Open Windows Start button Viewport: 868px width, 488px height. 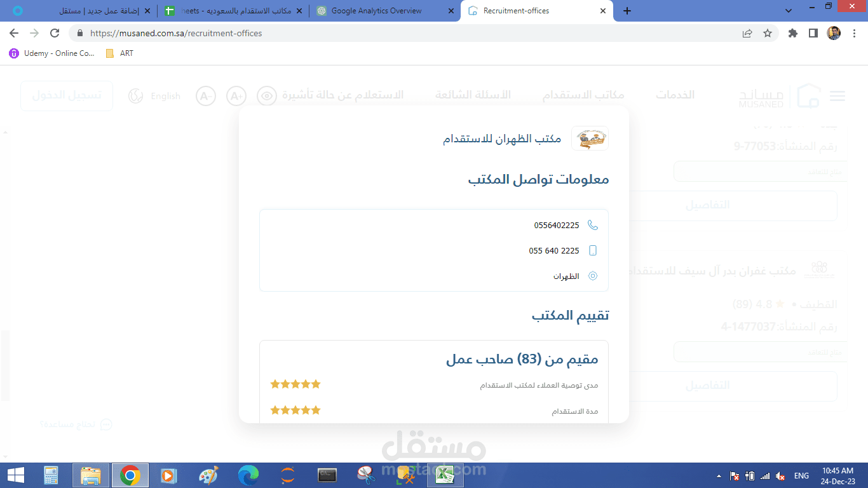point(16,475)
